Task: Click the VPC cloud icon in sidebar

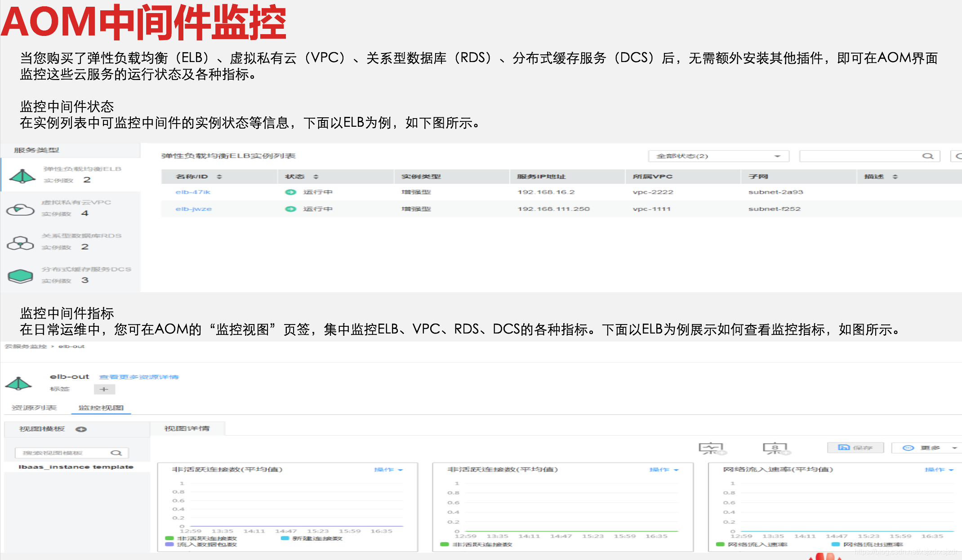Action: [20, 209]
